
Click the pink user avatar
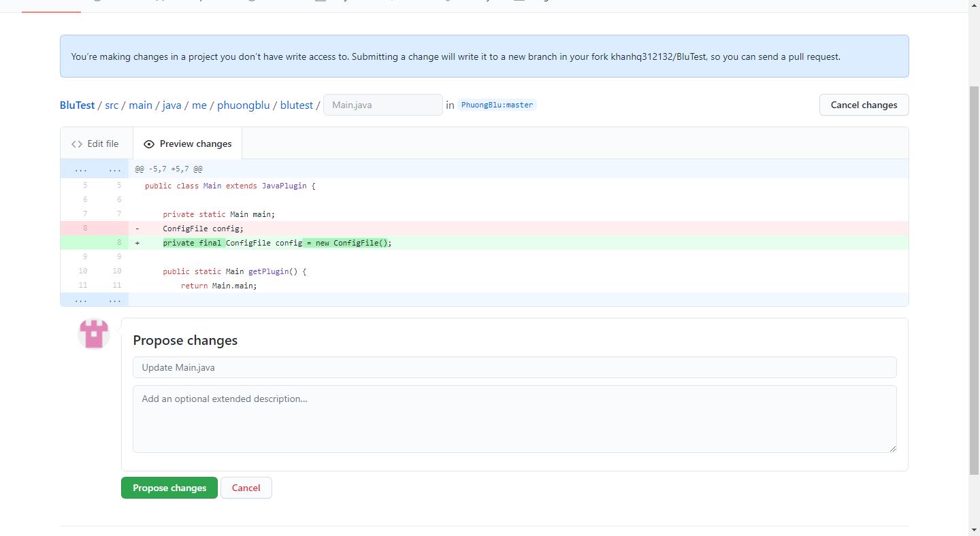point(94,335)
